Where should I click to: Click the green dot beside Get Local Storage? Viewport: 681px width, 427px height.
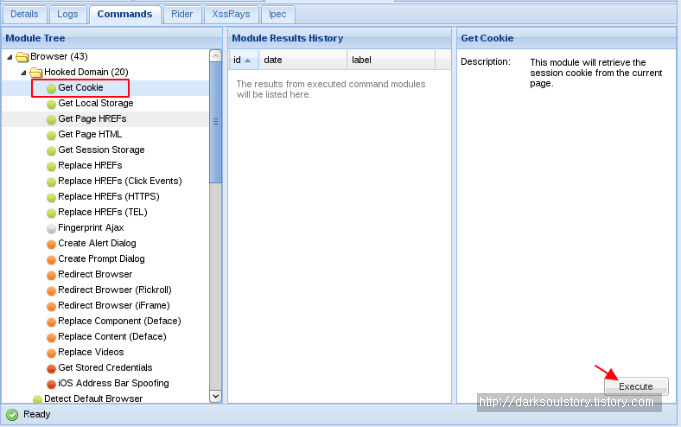[51, 104]
